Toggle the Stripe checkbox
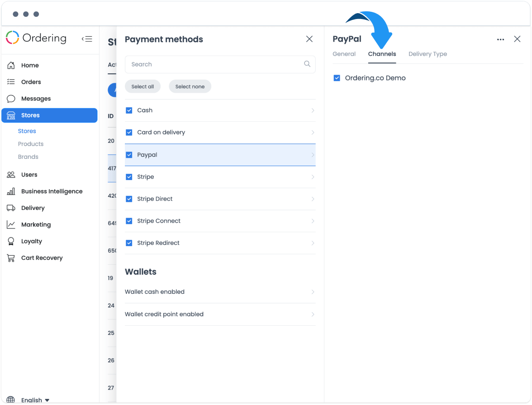 (129, 177)
